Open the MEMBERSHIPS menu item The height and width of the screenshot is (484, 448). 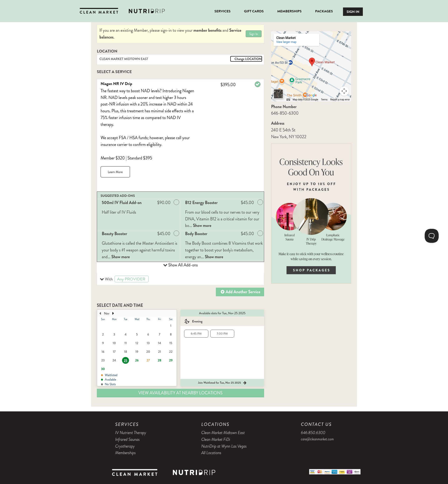(289, 11)
